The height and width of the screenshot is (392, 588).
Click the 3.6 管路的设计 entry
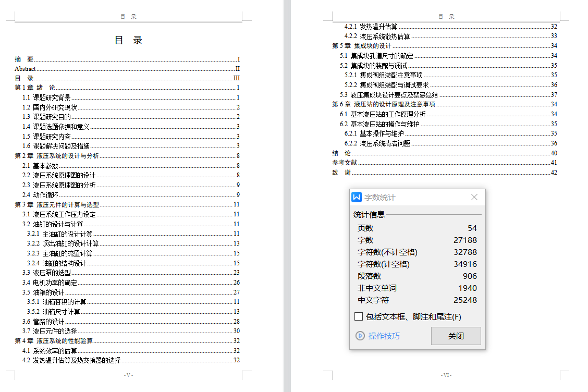pyautogui.click(x=131, y=322)
